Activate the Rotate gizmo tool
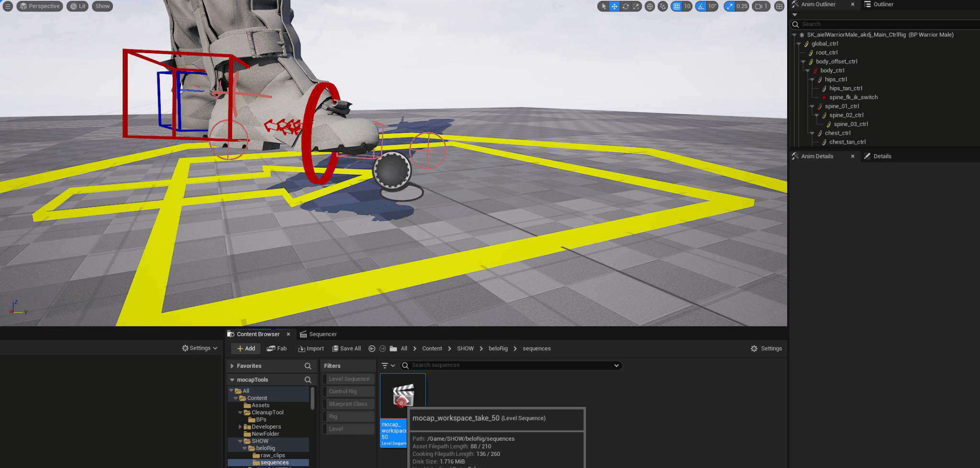980x468 pixels. point(625,6)
